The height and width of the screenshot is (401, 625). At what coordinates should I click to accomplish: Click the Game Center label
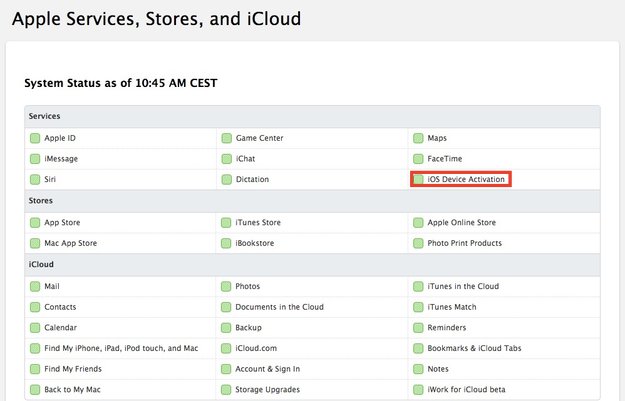coord(259,138)
